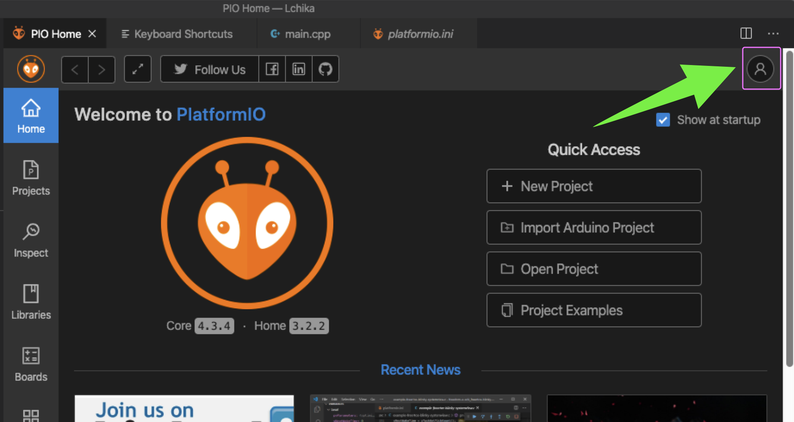Open the Boards sidebar panel
Viewport: 794px width, 422px height.
tap(31, 364)
